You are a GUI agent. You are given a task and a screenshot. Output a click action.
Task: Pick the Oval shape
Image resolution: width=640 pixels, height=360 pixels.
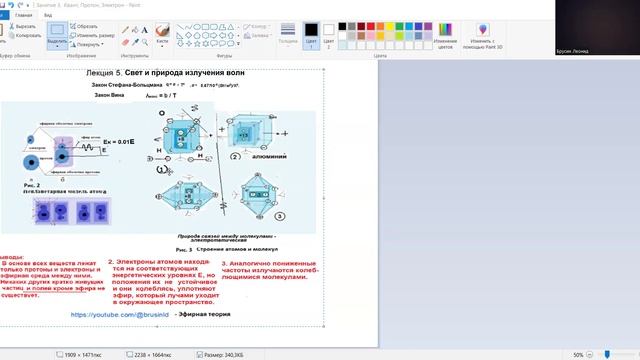tap(197, 27)
